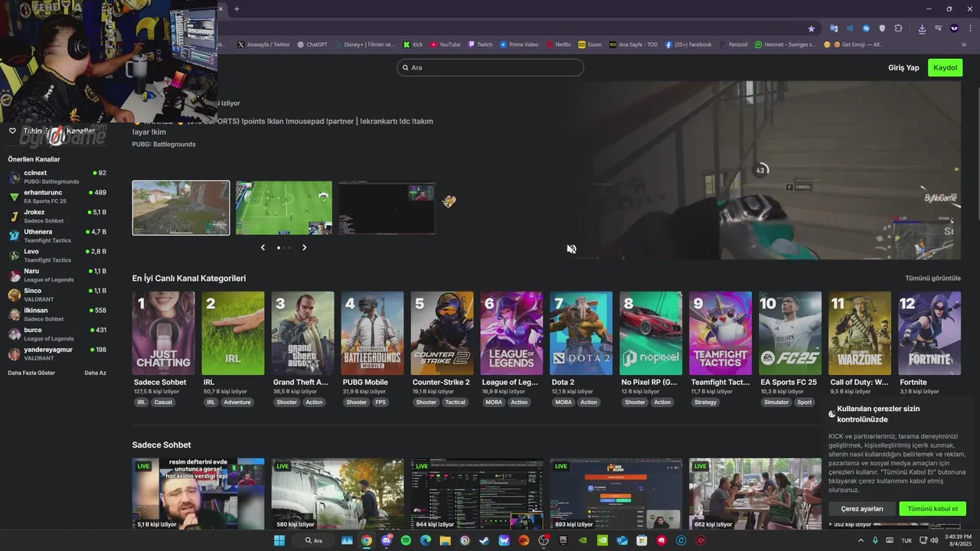This screenshot has height=551, width=980.
Task: Unmute the featured stream preview
Action: 571,249
